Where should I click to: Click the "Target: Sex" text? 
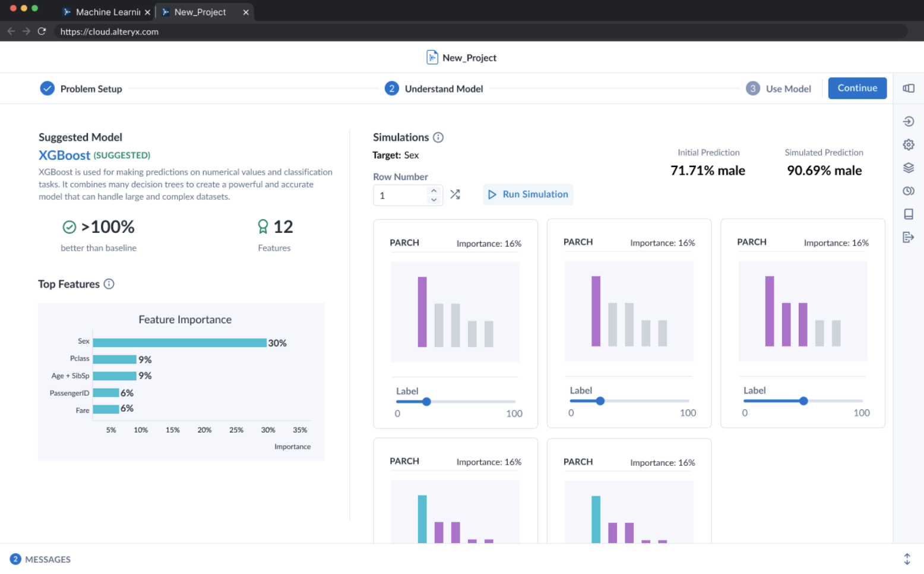(x=395, y=155)
